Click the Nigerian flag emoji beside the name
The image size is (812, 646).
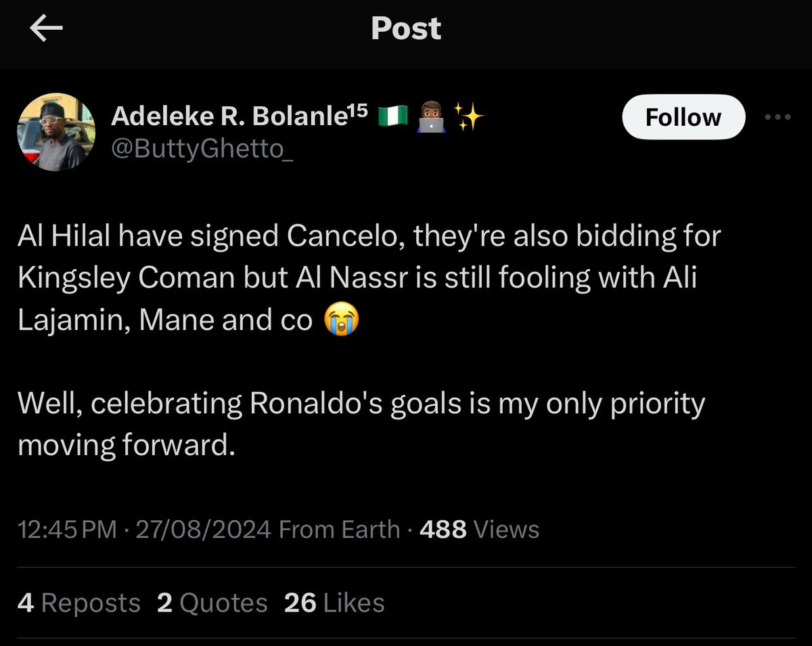click(393, 117)
